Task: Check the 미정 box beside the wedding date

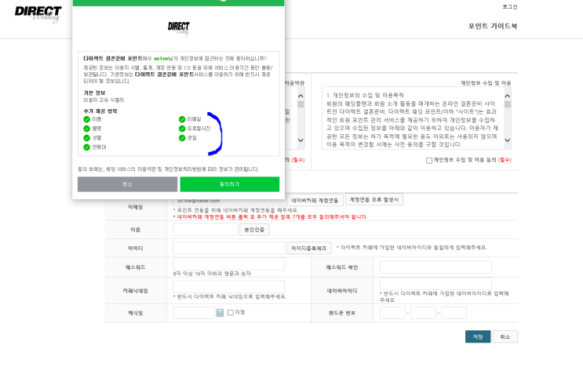Action: point(231,313)
